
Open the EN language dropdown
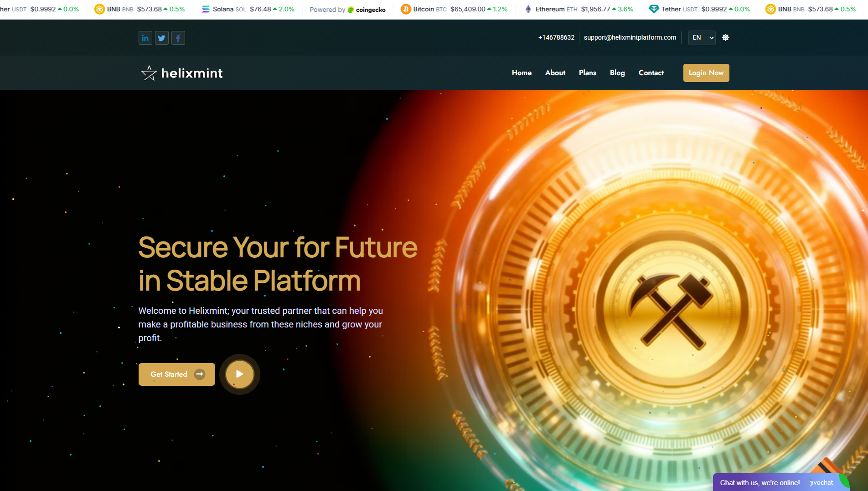tap(702, 37)
